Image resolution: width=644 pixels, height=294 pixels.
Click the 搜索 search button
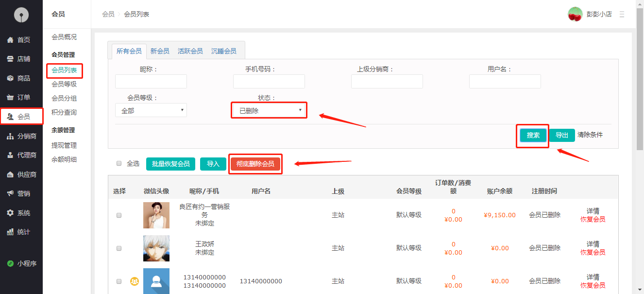[x=532, y=136]
